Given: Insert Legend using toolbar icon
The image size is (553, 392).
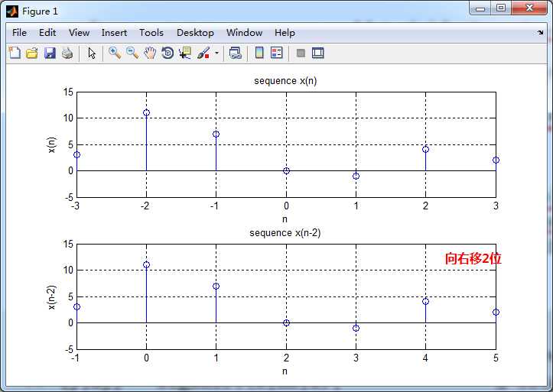Looking at the screenshot, I should click(277, 53).
